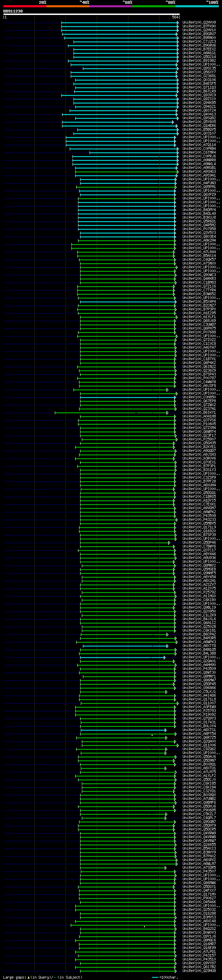The image size is (222, 980).
Task: Select hit UniRef100_Q03106
Action: (x=199, y=80)
